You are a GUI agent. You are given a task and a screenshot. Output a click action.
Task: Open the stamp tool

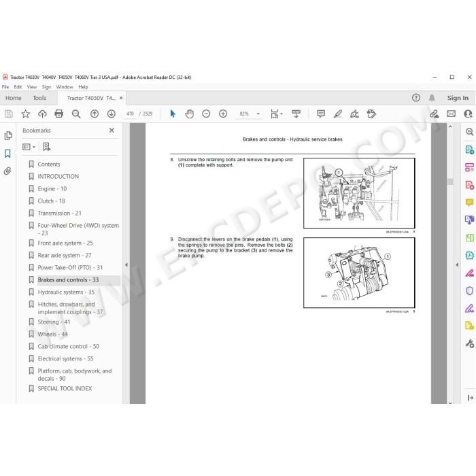[x=371, y=114]
